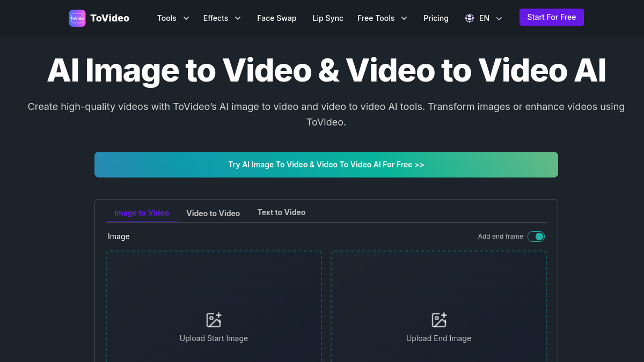This screenshot has width=644, height=362.
Task: Open the EN language dropdown chevron
Action: (x=499, y=18)
